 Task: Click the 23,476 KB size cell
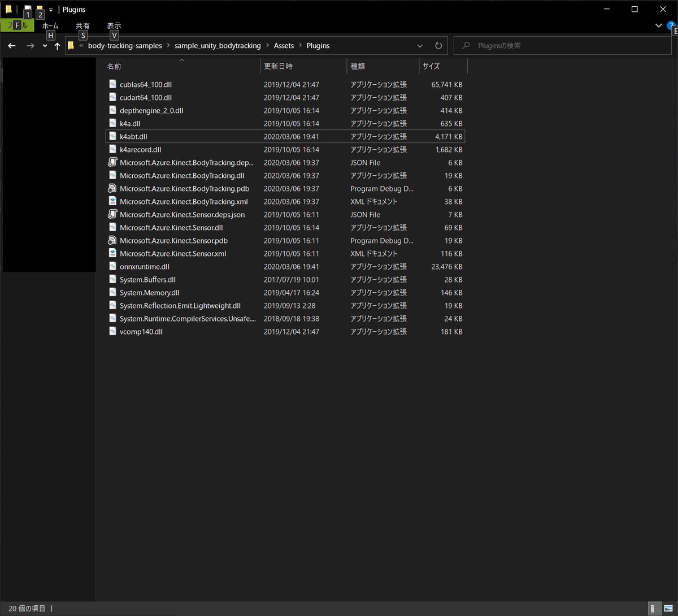click(x=447, y=267)
